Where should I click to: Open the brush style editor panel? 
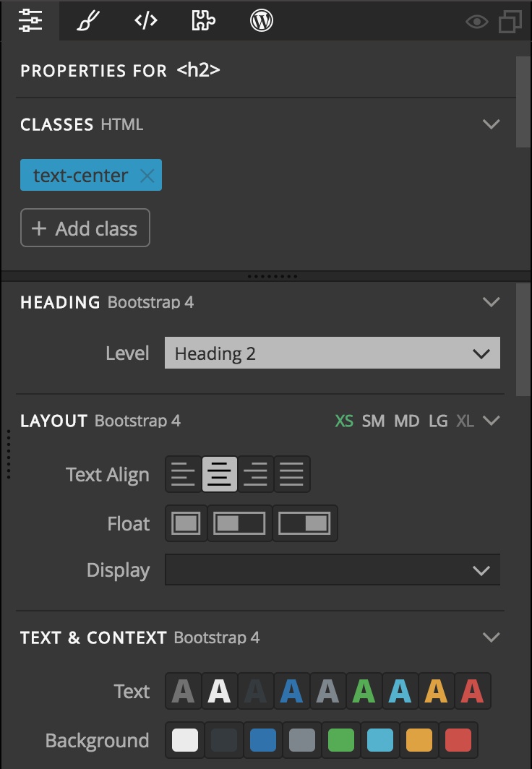(88, 21)
